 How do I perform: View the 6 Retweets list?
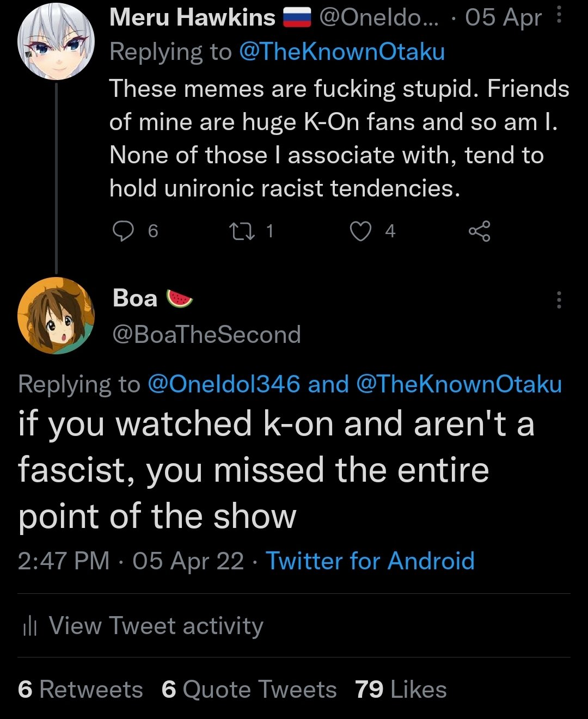click(81, 689)
